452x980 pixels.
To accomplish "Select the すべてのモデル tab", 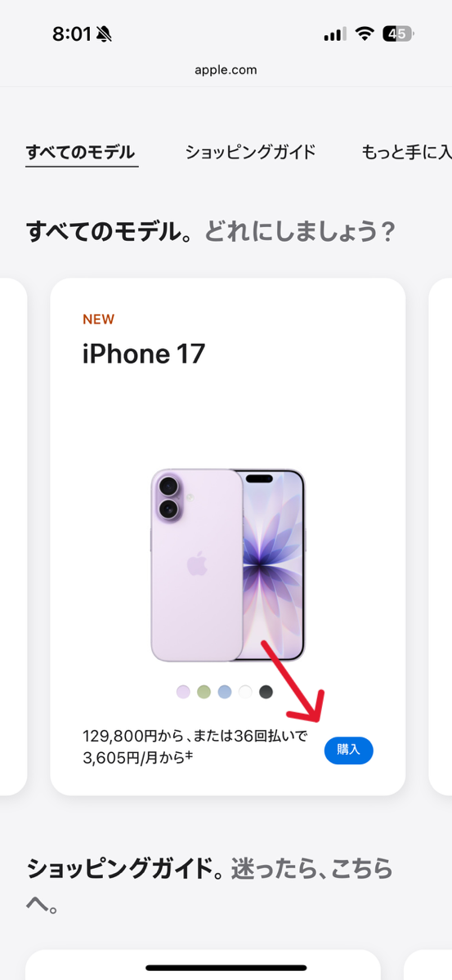I will [x=81, y=152].
